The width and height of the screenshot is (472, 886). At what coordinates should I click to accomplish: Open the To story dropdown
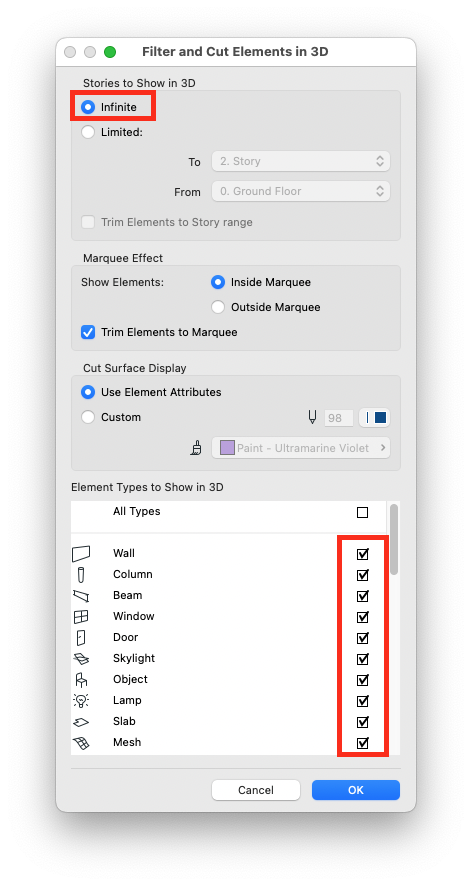[301, 161]
